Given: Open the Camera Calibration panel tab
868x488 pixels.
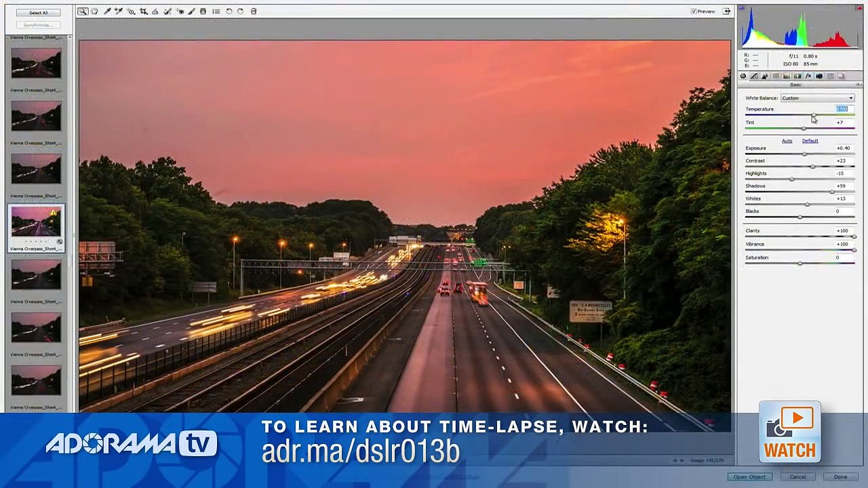Looking at the screenshot, I should 819,76.
